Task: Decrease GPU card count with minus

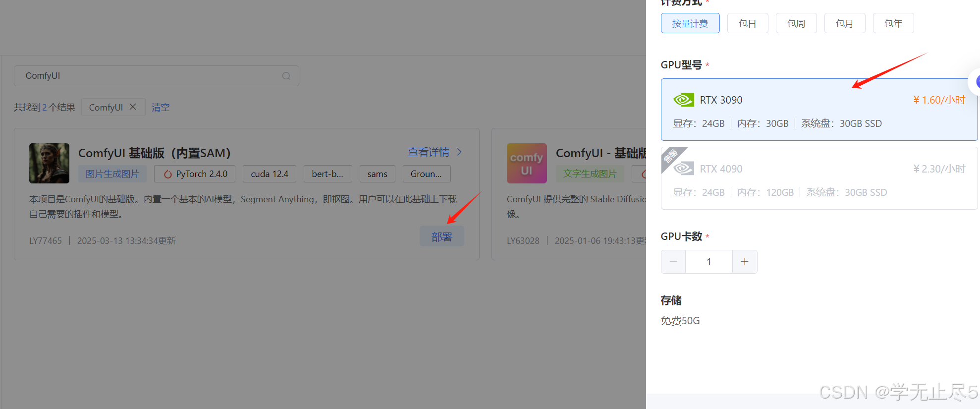Action: [x=673, y=262]
